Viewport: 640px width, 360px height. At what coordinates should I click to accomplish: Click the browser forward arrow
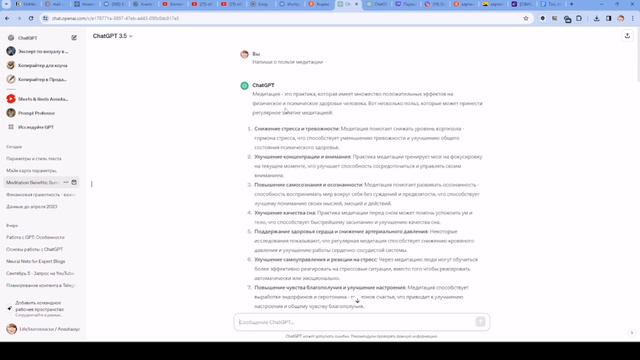click(x=19, y=18)
